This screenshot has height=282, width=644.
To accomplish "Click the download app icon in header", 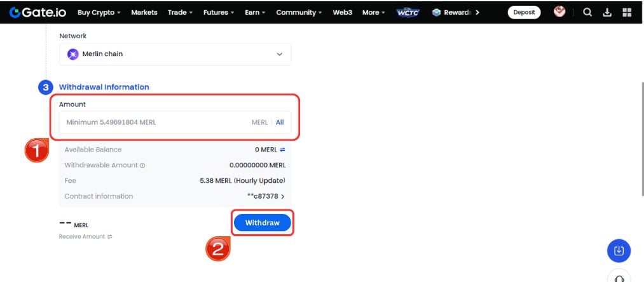I will point(607,12).
